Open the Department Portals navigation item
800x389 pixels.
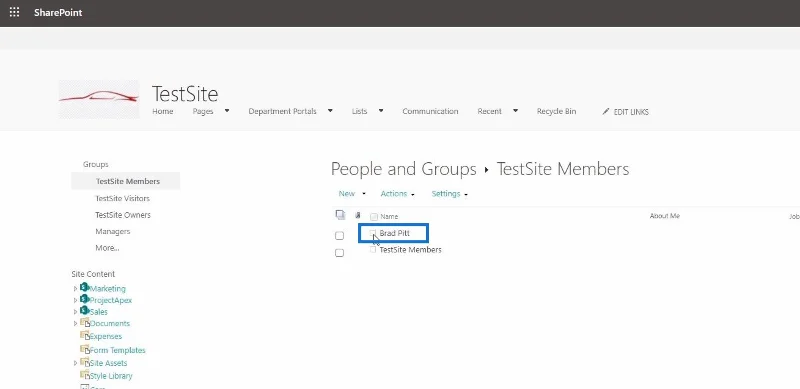(283, 111)
